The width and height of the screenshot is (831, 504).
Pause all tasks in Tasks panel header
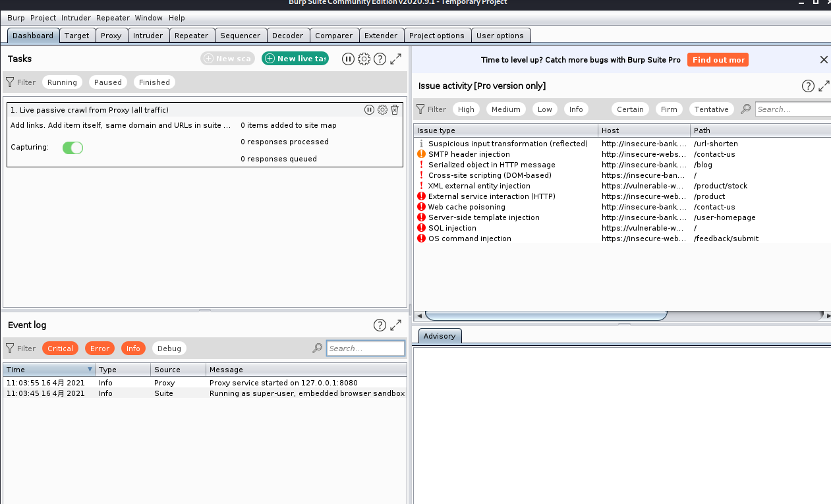pos(348,59)
